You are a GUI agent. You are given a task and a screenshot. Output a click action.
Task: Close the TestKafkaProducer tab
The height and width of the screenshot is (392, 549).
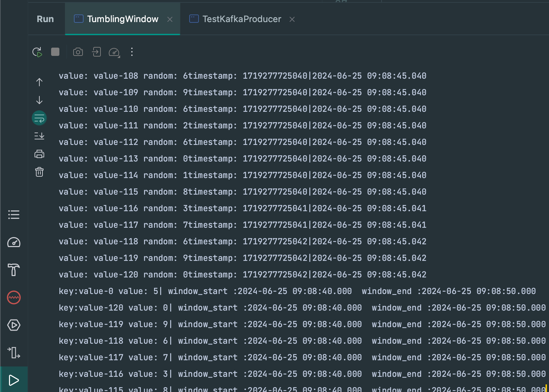tap(292, 19)
